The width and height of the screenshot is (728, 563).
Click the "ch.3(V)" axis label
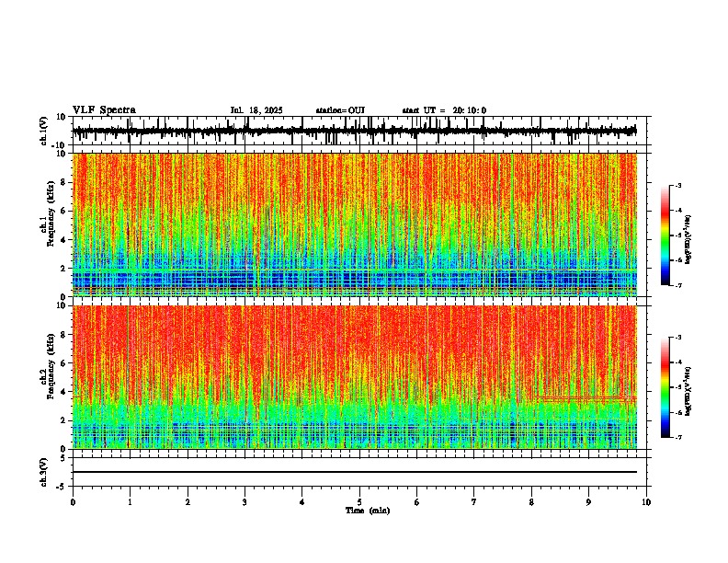point(43,472)
